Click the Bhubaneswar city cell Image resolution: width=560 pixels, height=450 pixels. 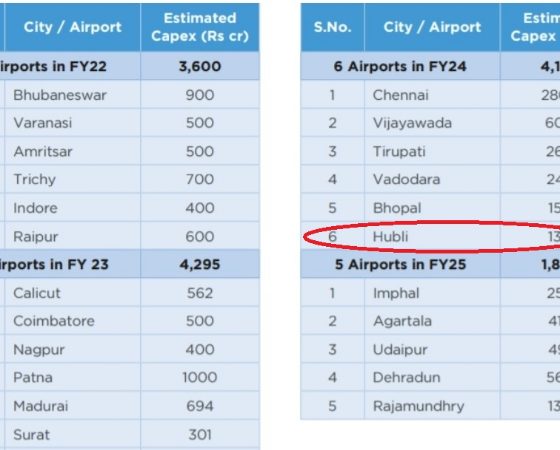point(72,95)
